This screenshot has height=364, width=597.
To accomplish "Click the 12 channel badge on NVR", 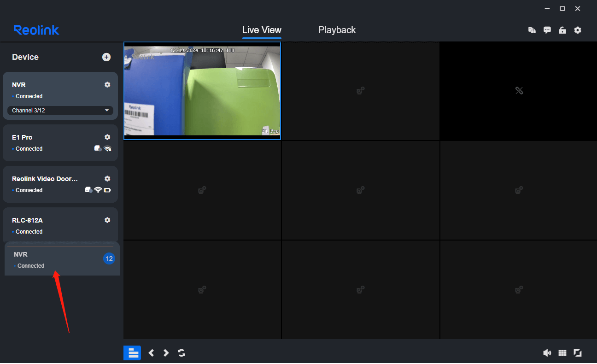I will [109, 258].
